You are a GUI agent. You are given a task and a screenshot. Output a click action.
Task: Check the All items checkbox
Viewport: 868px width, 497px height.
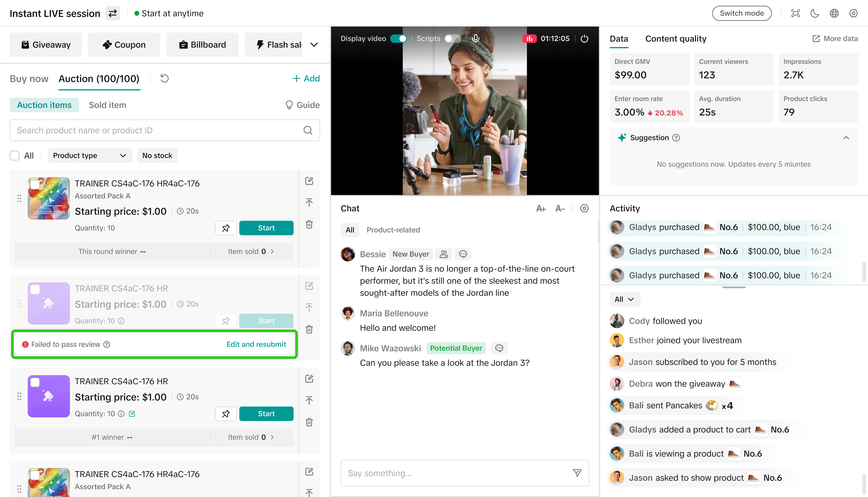click(14, 155)
